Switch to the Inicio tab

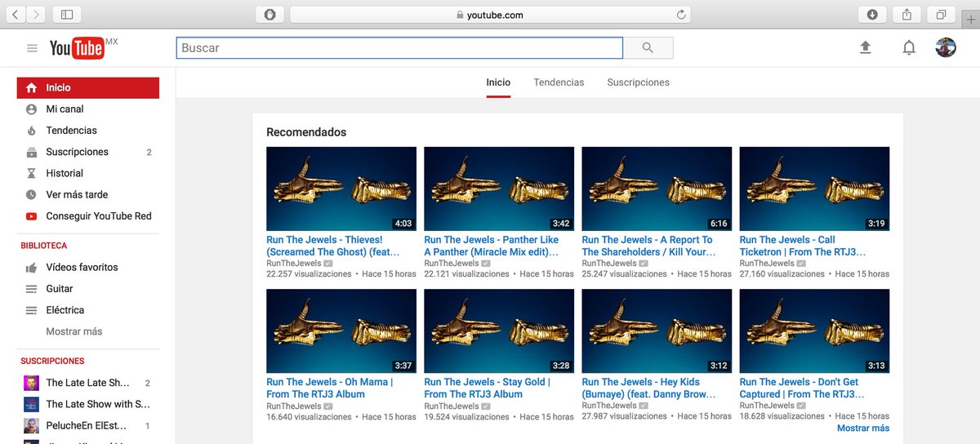(498, 82)
